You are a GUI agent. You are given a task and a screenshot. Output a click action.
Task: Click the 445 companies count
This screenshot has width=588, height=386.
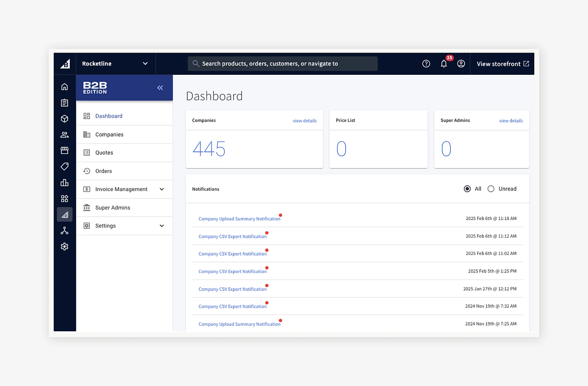coord(209,149)
